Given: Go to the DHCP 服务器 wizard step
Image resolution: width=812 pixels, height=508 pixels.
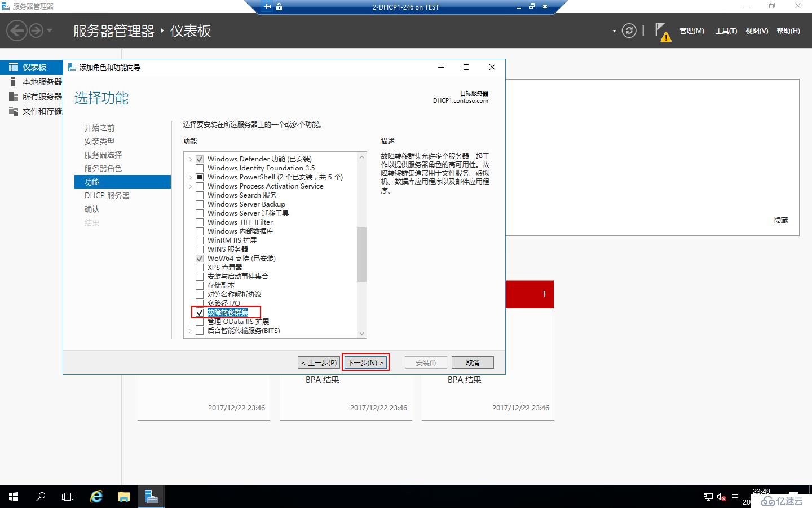Looking at the screenshot, I should 107,196.
